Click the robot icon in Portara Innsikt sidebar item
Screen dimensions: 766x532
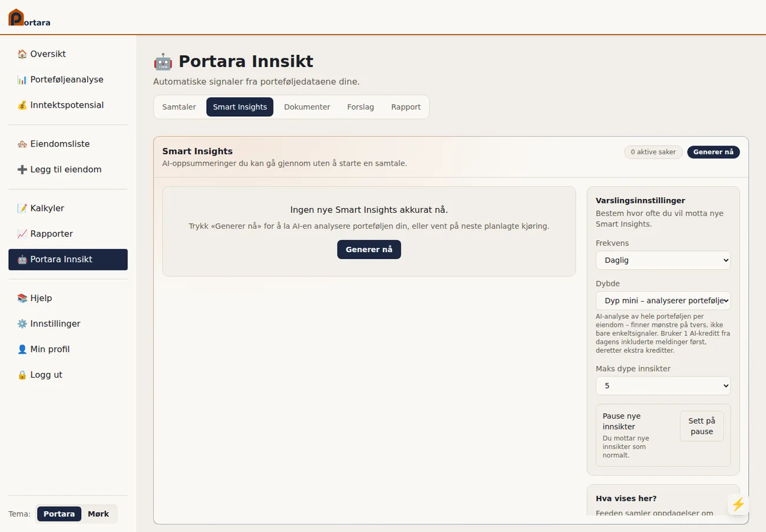[x=22, y=259]
